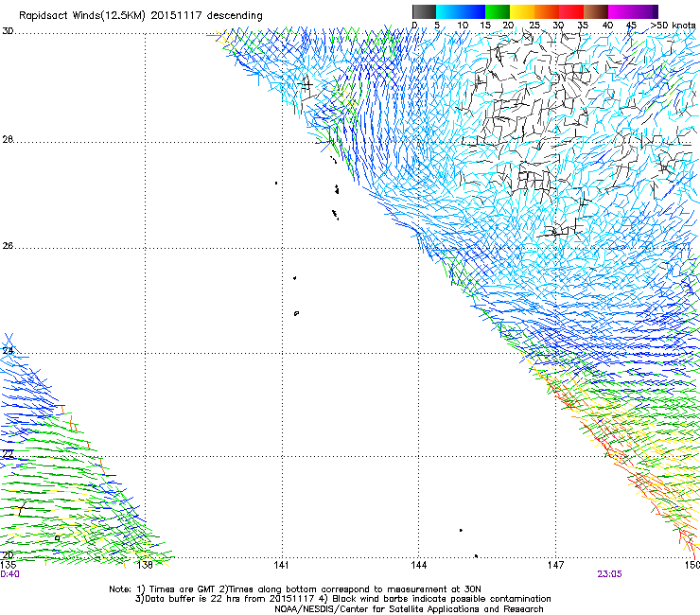The height and width of the screenshot is (615, 700).
Task: Click the longitude label 138
Action: [x=145, y=565]
